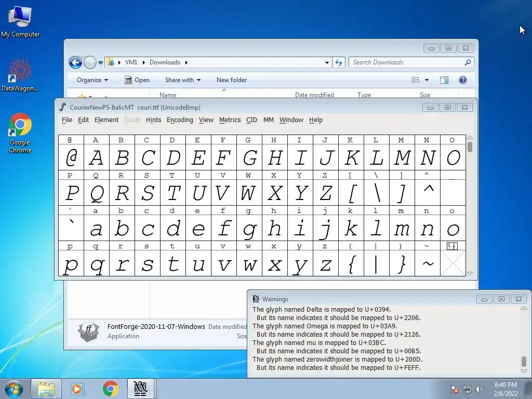Select the at-sign glyph cell
This screenshot has height=399, width=532.
[71, 157]
